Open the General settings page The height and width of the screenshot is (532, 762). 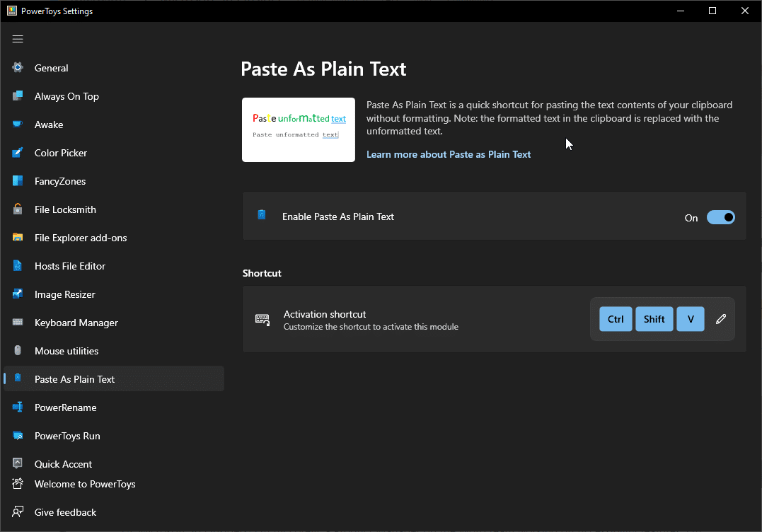(112, 68)
